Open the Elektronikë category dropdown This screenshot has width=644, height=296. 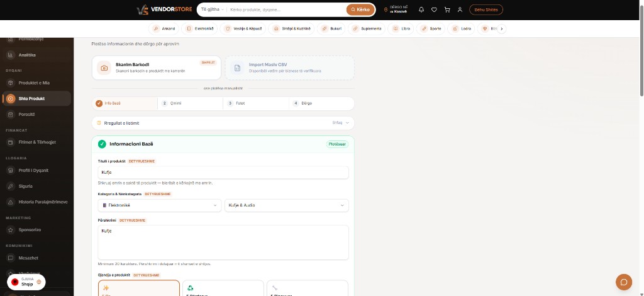159,205
